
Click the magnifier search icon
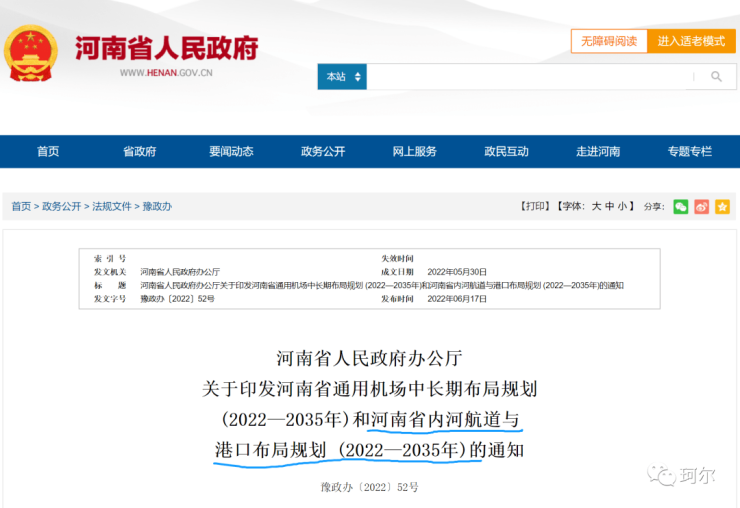point(716,77)
